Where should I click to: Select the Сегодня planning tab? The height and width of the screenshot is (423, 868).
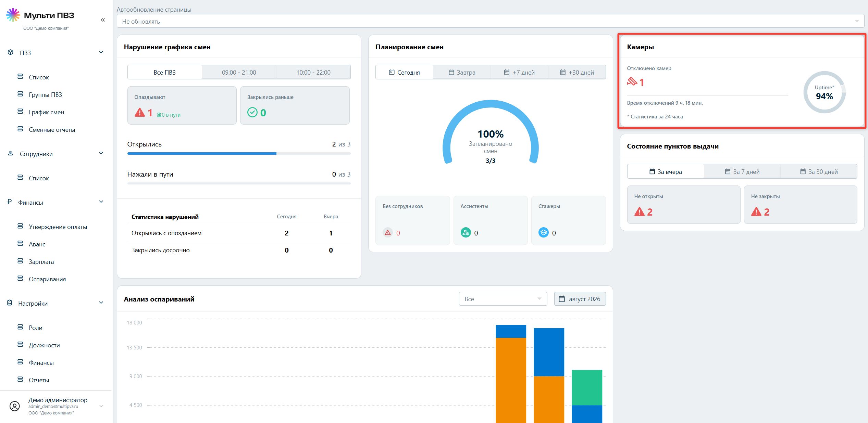point(405,72)
